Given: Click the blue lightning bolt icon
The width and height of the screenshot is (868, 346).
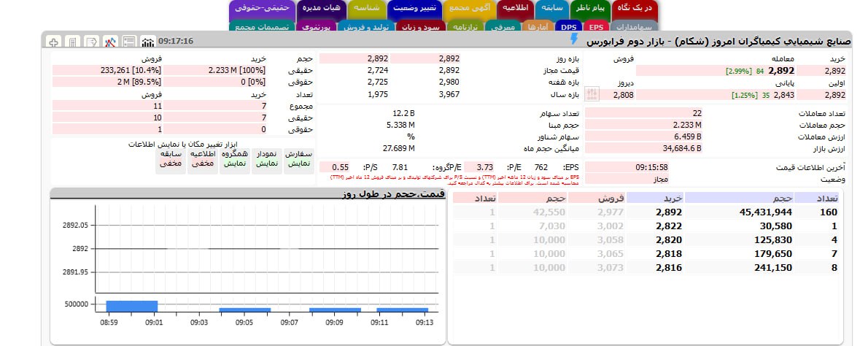Looking at the screenshot, I should tap(574, 39).
